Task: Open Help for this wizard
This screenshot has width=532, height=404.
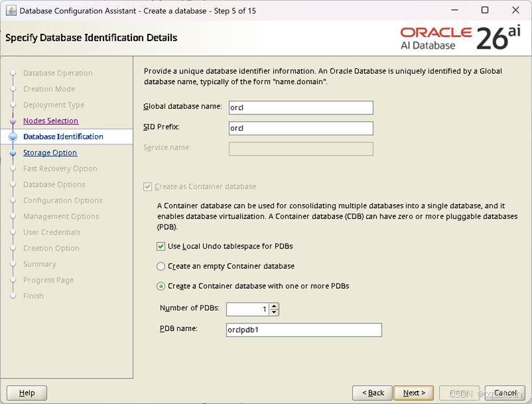Action: point(27,393)
